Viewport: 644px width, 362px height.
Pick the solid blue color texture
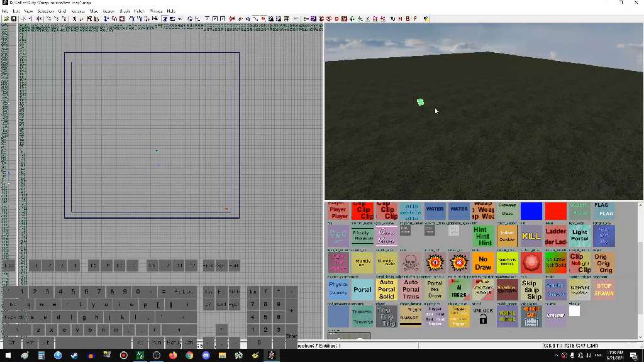(x=531, y=211)
